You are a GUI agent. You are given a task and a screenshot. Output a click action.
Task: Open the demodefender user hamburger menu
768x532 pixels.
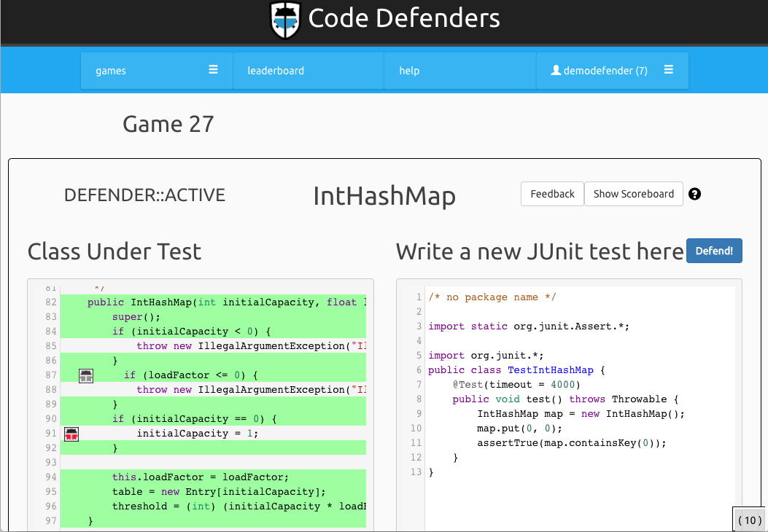pyautogui.click(x=669, y=69)
